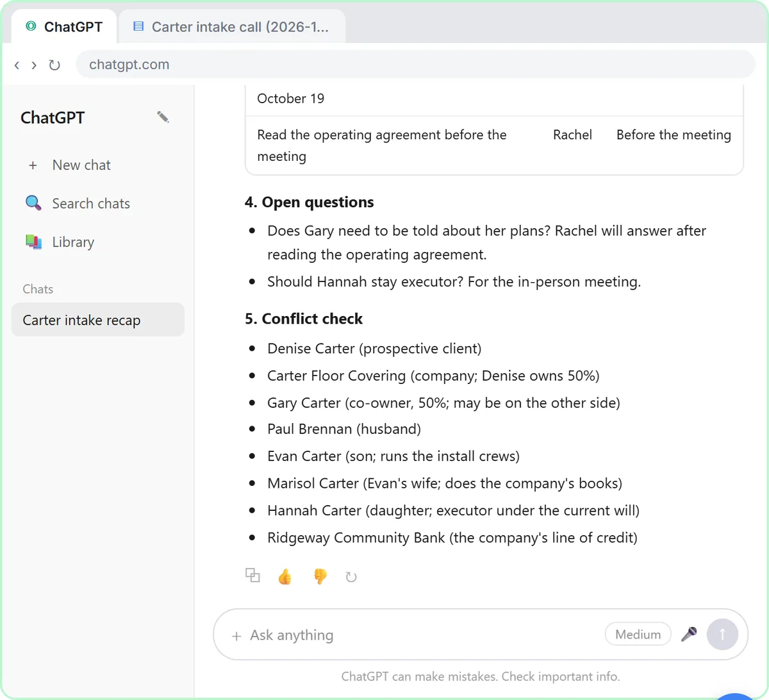Click 'ChatGPT can make mistakes' disclaimer text

(x=481, y=676)
